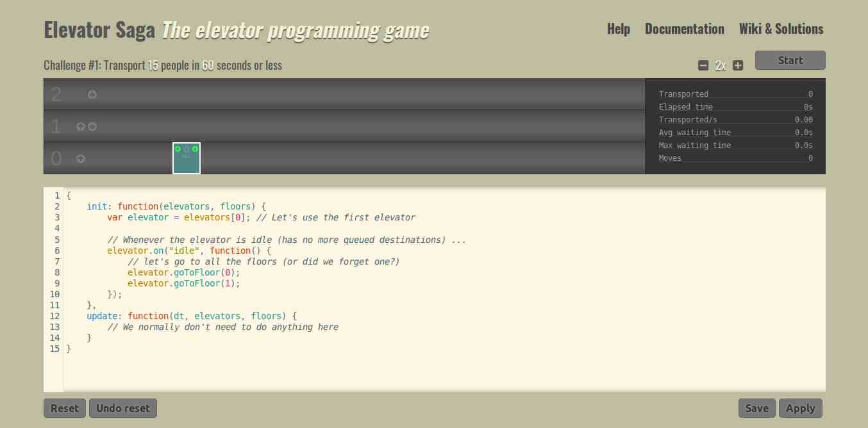
Task: Reset the code editor
Action: 65,408
